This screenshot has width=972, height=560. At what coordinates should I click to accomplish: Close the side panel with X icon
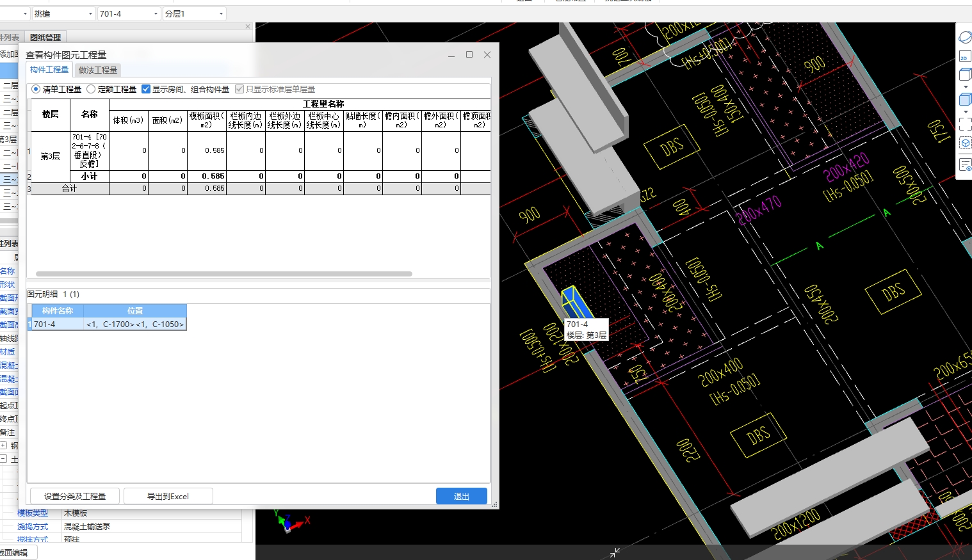(248, 26)
